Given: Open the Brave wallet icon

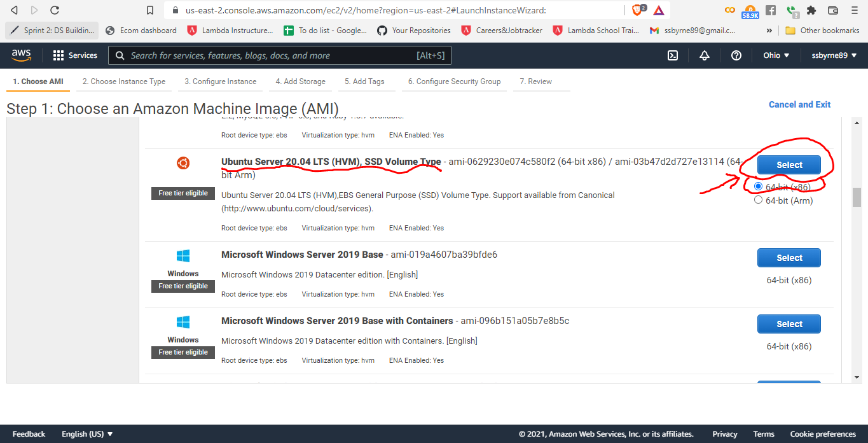Looking at the screenshot, I should coord(832,10).
